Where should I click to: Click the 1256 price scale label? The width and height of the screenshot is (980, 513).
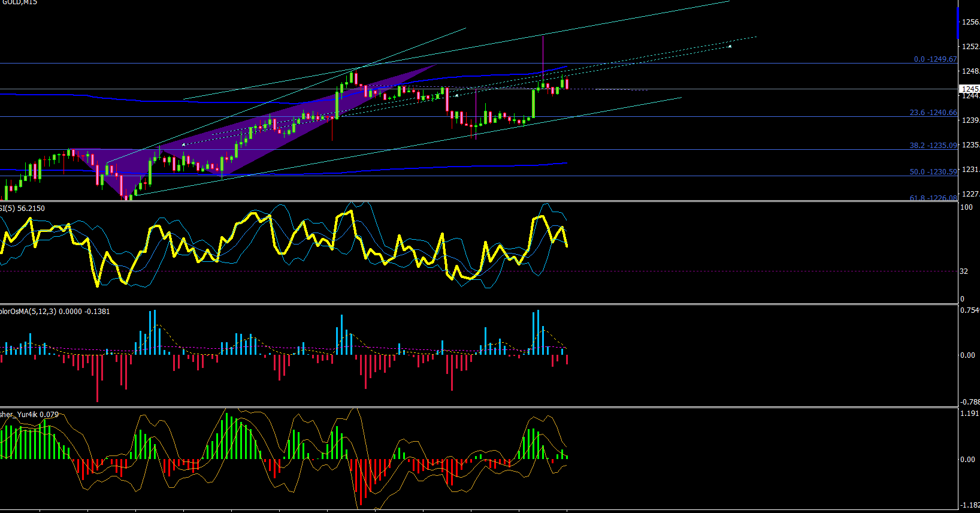click(970, 22)
